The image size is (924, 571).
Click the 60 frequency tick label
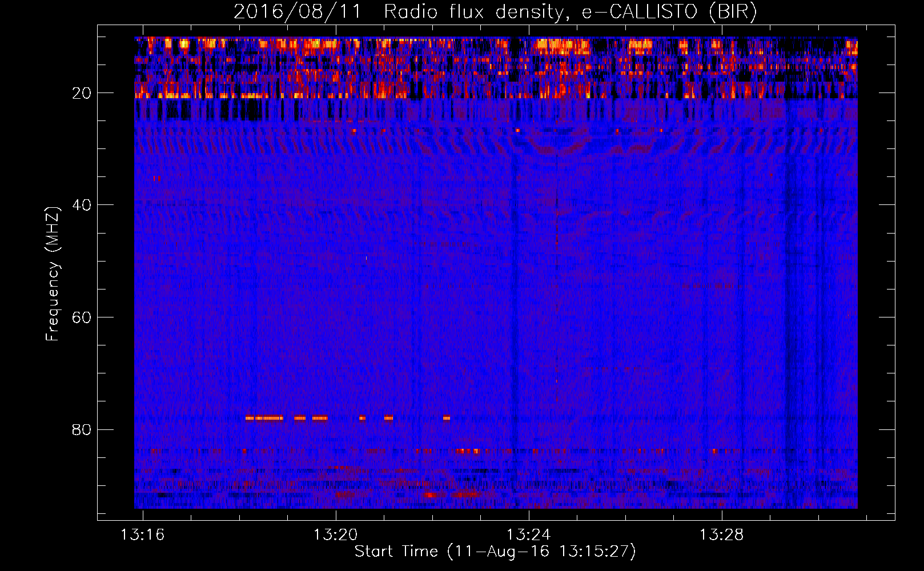tap(82, 317)
